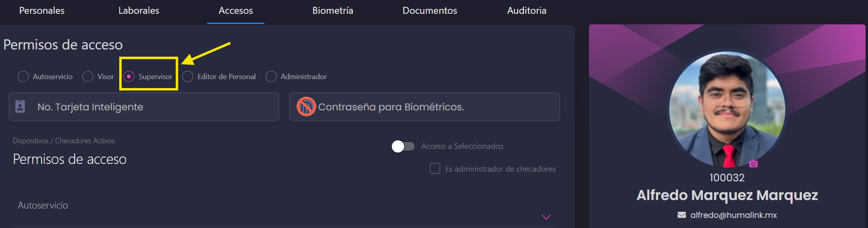This screenshot has width=868, height=228.
Task: Open the Personales tab
Action: (x=42, y=11)
